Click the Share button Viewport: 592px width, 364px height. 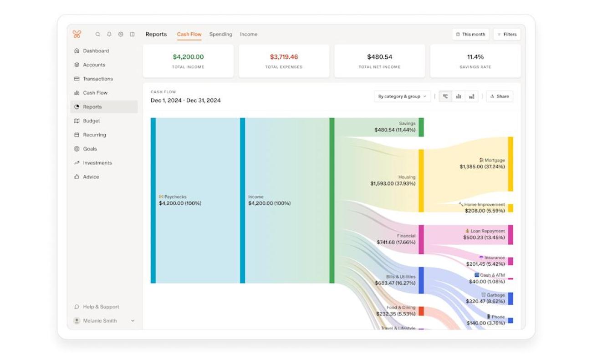tap(500, 96)
